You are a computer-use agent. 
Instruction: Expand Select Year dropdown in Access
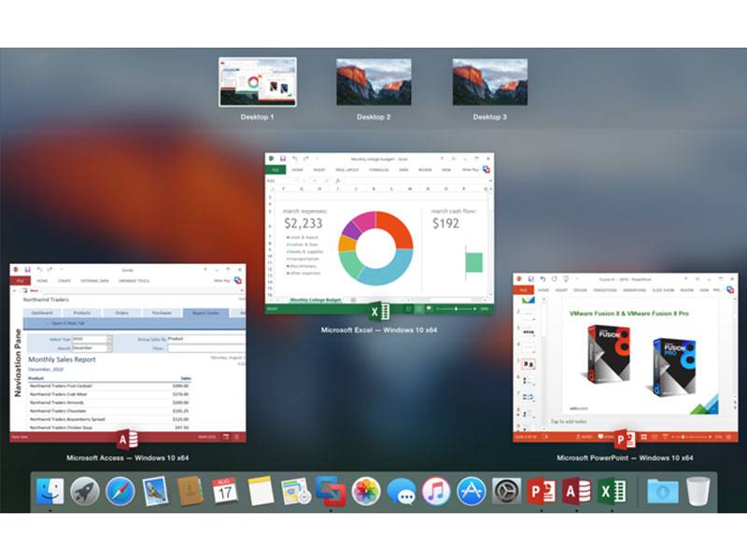110,339
